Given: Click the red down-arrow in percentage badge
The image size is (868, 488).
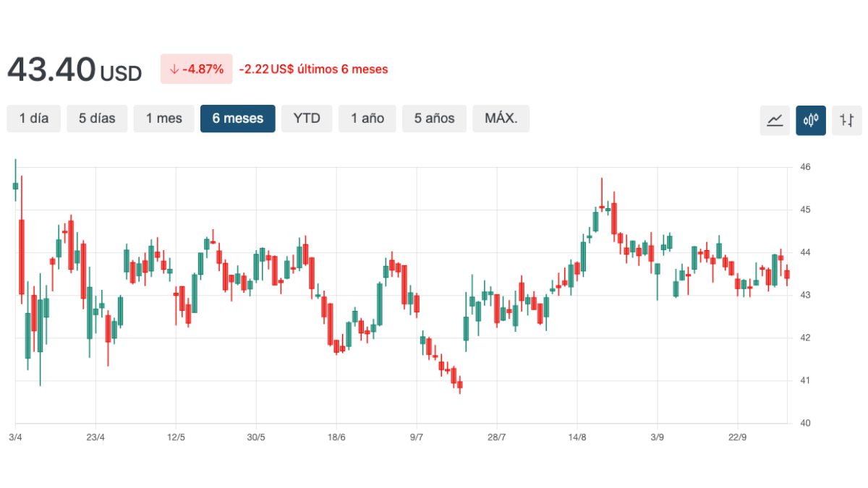Looking at the screenshot, I should tap(174, 69).
